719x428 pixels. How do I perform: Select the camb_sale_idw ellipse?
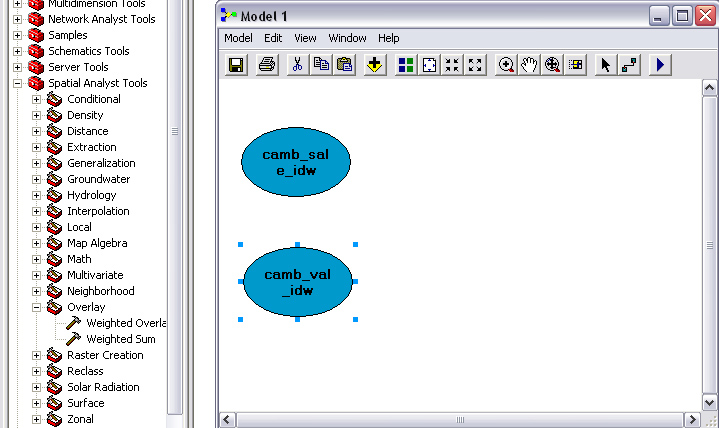(x=296, y=162)
